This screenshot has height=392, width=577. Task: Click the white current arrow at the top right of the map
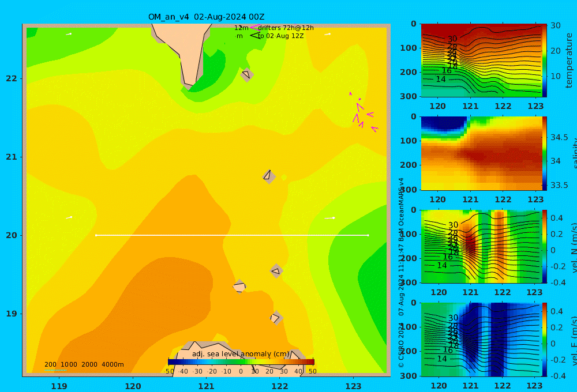pyautogui.click(x=328, y=34)
